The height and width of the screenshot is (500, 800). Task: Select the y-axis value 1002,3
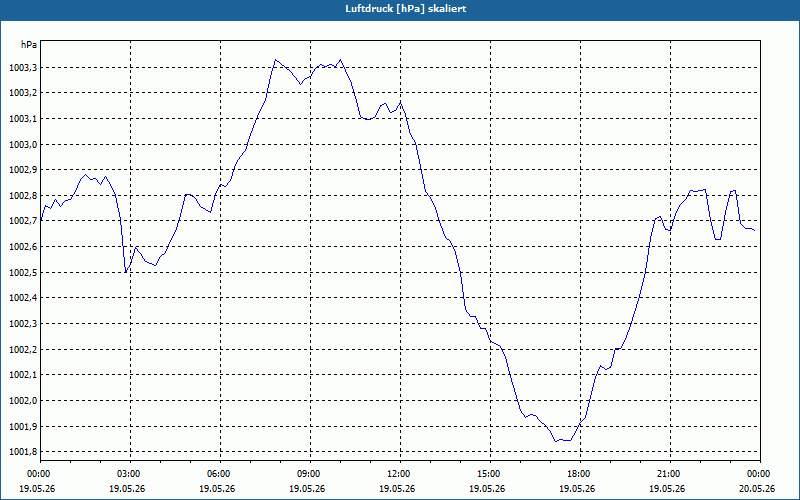click(x=23, y=324)
